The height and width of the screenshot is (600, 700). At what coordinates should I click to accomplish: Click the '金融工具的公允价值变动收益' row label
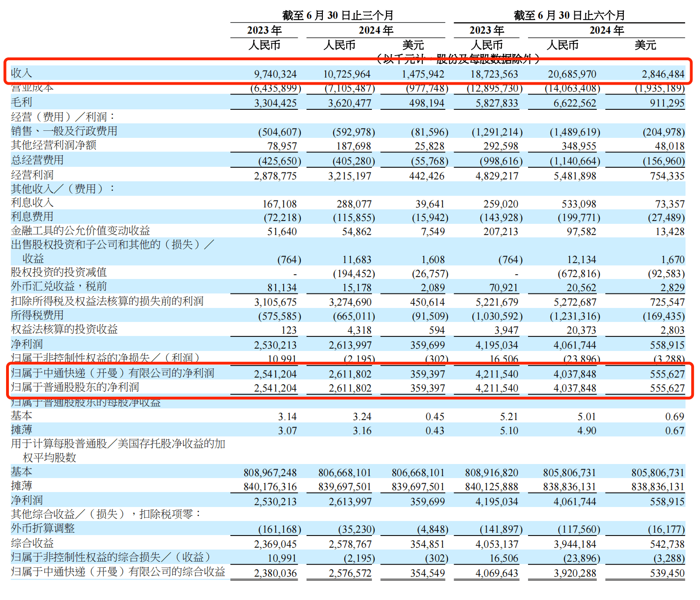click(x=80, y=231)
